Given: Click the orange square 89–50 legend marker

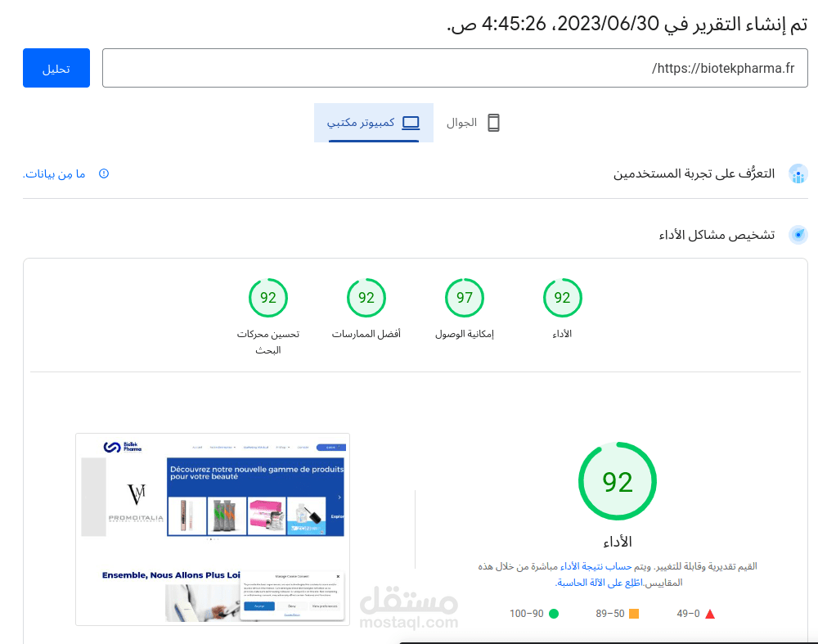Looking at the screenshot, I should 634,614.
